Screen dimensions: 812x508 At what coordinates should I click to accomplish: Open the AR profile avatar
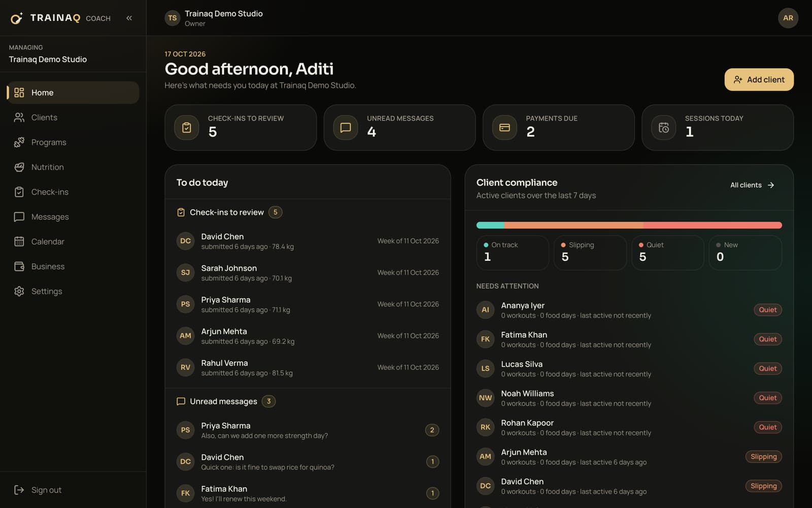coord(788,18)
